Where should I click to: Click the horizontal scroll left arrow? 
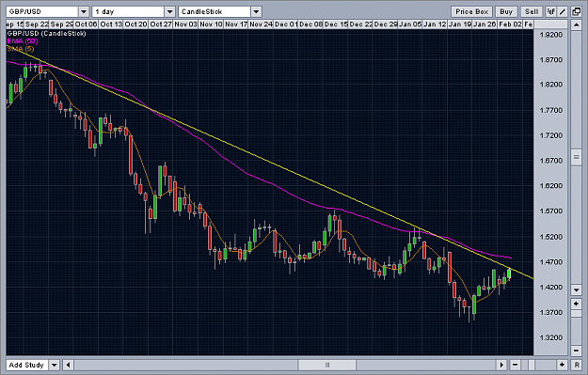pos(68,365)
